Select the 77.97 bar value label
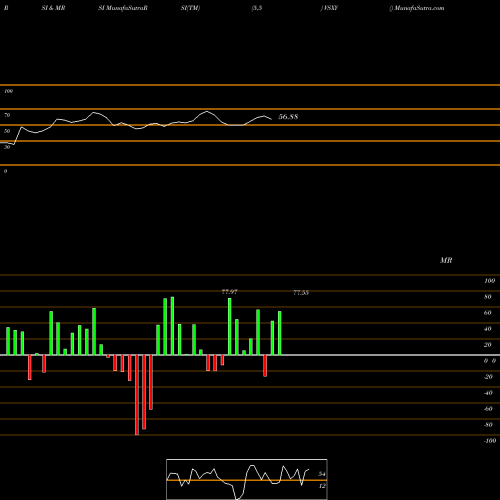 click(x=229, y=292)
